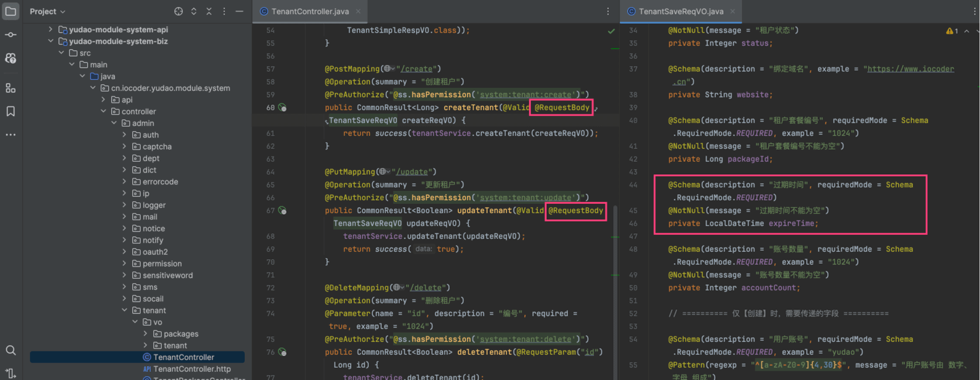This screenshot has height=380, width=980.
Task: Click the /create mapping URL link
Action: click(415, 69)
